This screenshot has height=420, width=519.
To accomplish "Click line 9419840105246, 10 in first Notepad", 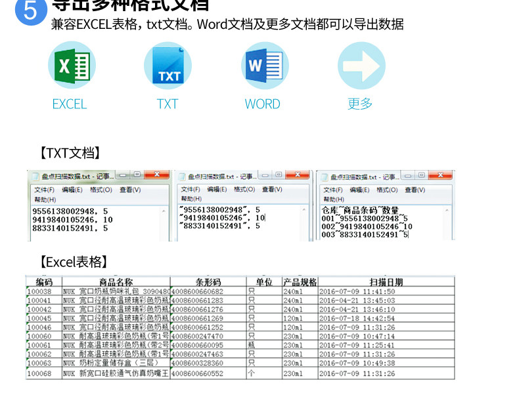I will tap(72, 220).
